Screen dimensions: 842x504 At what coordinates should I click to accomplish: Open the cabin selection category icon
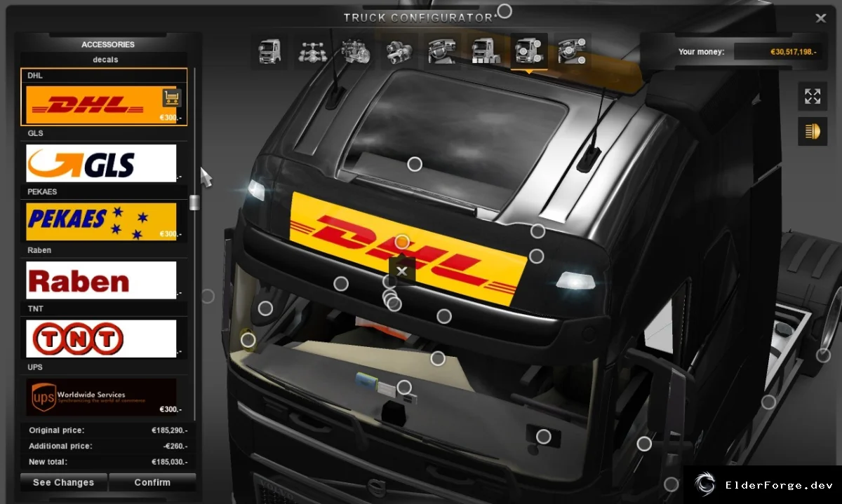(269, 51)
